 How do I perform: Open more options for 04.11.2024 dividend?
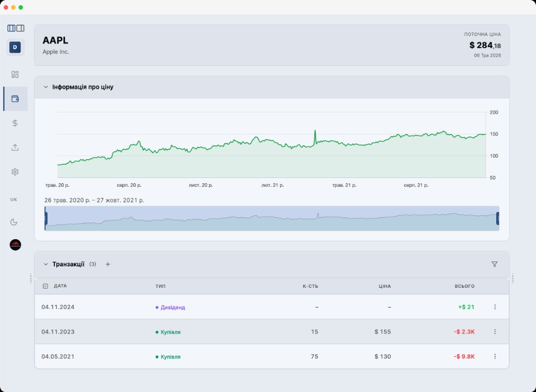click(495, 307)
